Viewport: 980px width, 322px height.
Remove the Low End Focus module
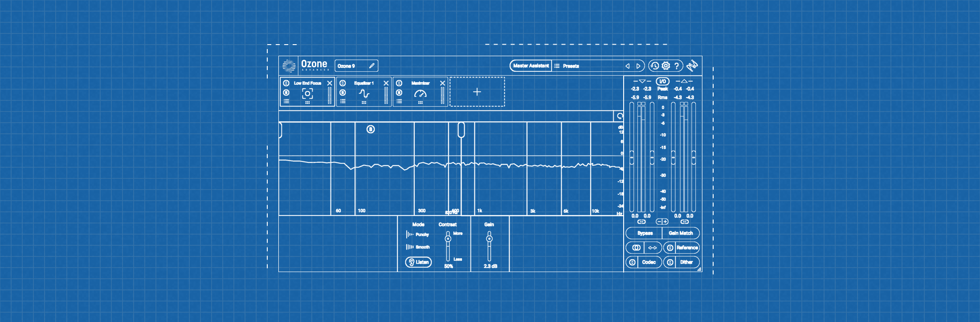pyautogui.click(x=330, y=83)
